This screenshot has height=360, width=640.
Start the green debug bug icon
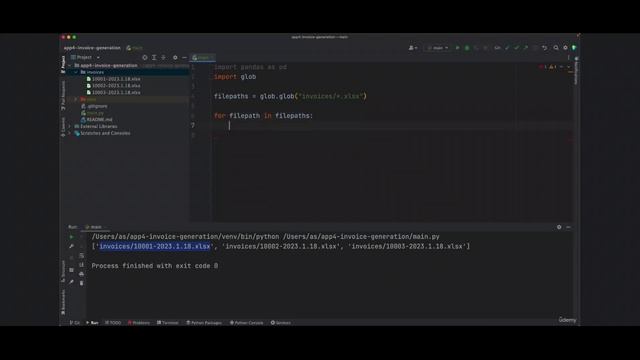pyautogui.click(x=467, y=48)
